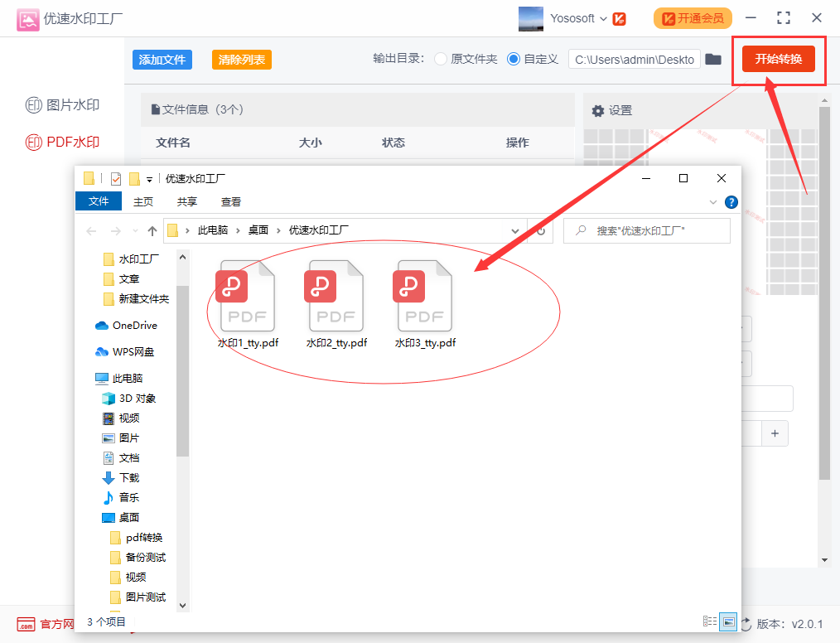
Task: Open 文档 library in sidebar
Action: (121, 457)
